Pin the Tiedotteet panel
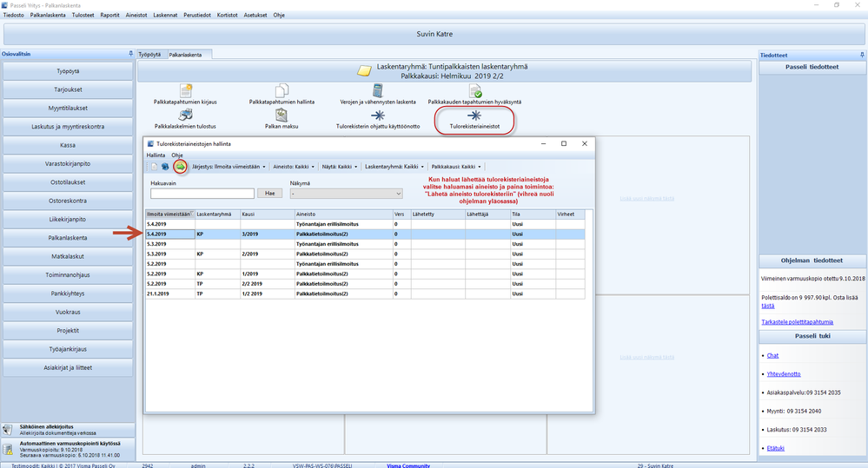The width and height of the screenshot is (868, 468). click(862, 55)
